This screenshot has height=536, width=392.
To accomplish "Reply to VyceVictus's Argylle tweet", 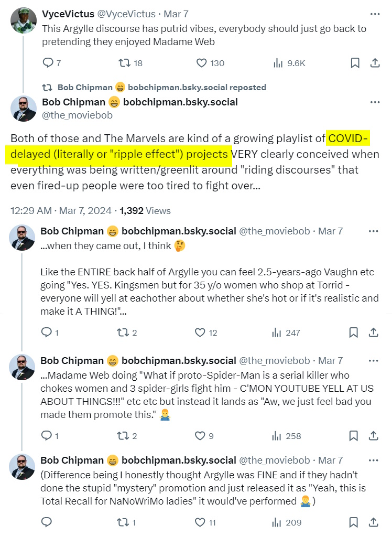I will (x=48, y=63).
